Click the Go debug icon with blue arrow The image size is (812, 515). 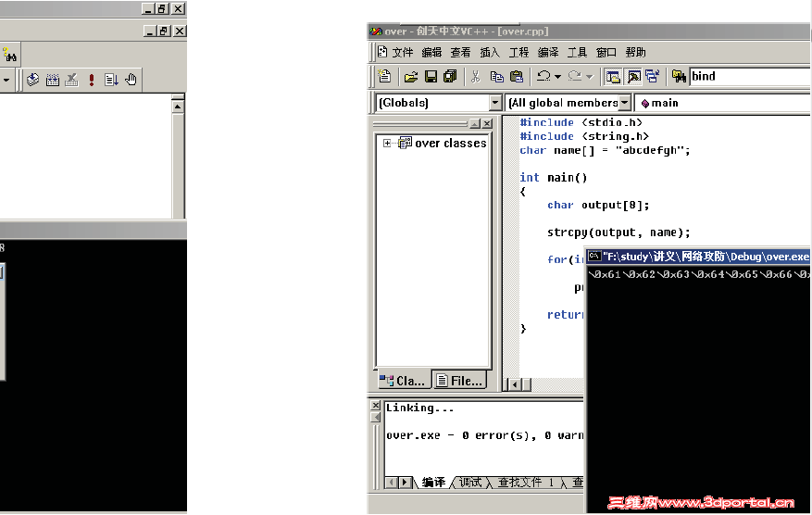[x=111, y=80]
